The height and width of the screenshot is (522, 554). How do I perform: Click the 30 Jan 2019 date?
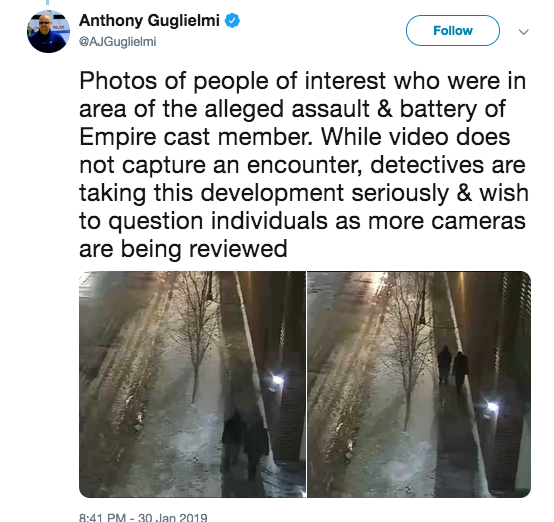[x=172, y=517]
